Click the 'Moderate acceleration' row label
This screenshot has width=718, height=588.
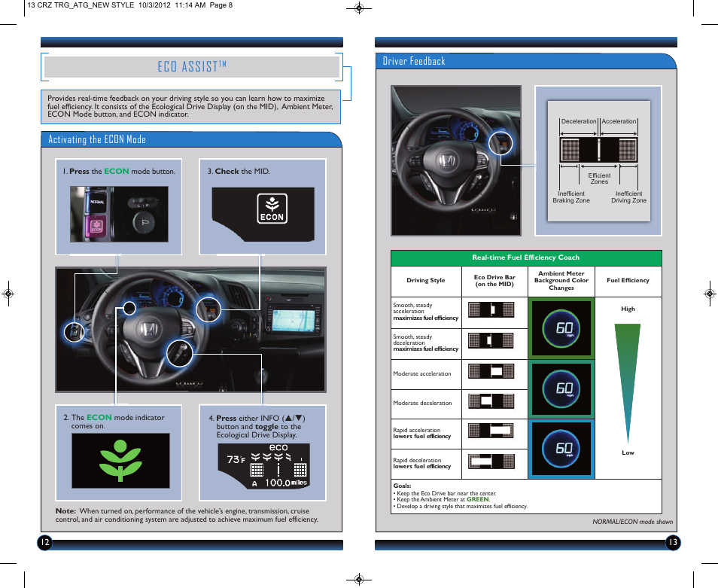[x=422, y=373]
